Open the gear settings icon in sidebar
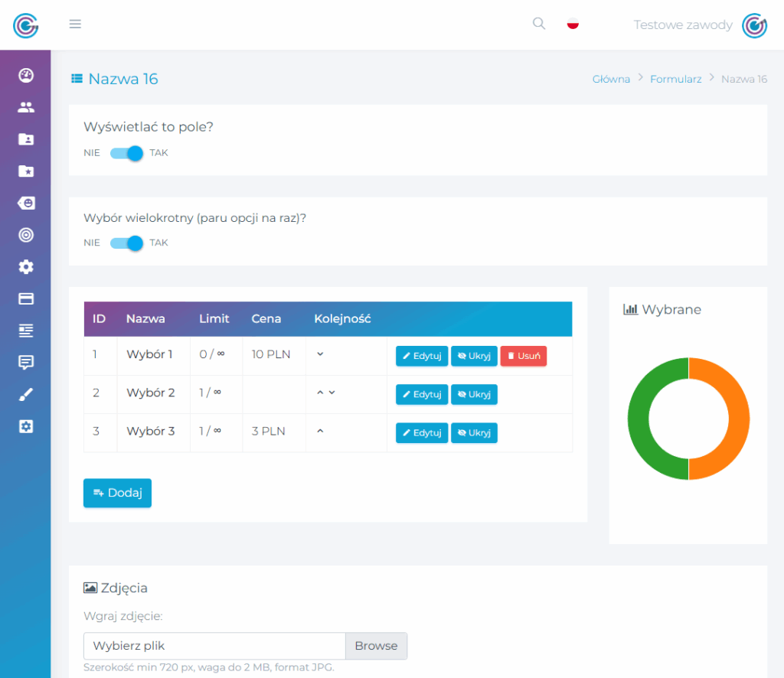This screenshot has width=784, height=678. click(x=26, y=267)
